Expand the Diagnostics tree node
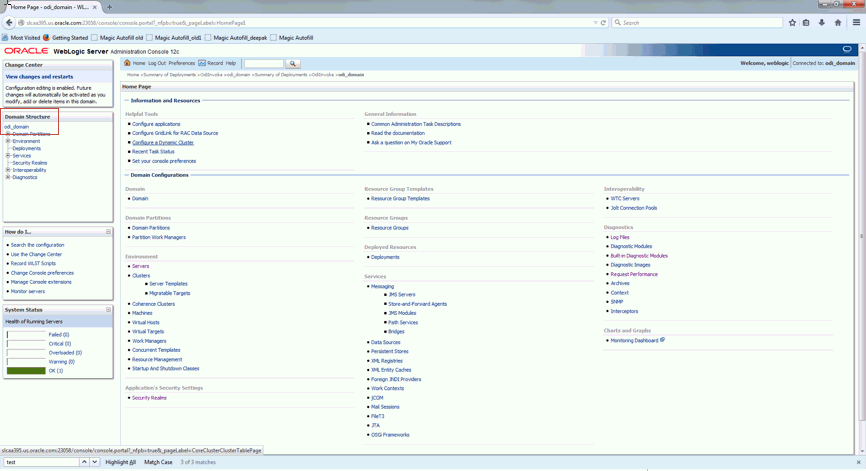866x471 pixels. click(8, 177)
